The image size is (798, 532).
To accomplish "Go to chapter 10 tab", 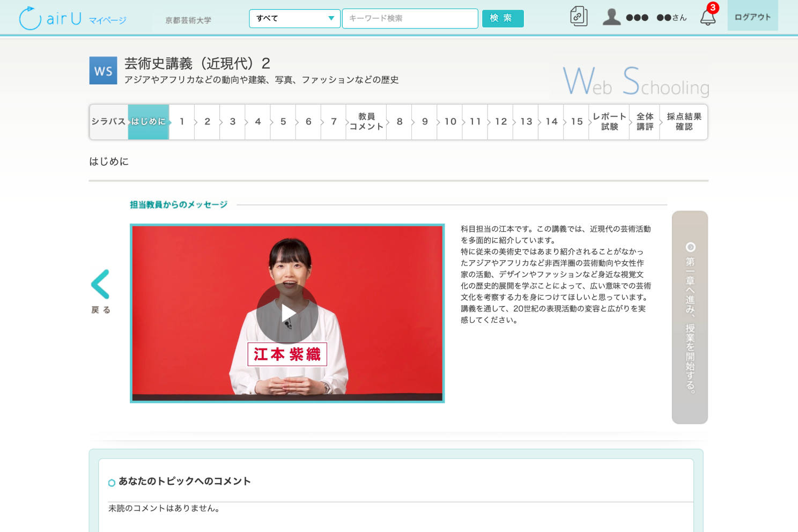I will [450, 122].
